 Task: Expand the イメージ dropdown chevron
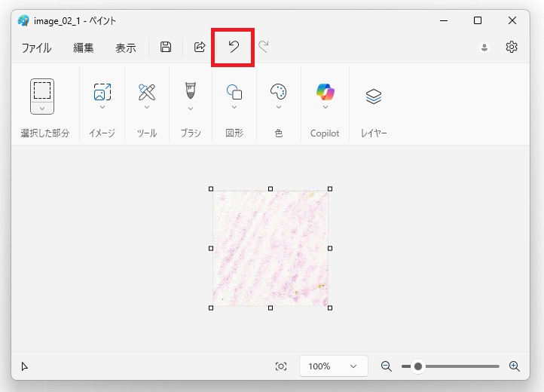(x=102, y=107)
